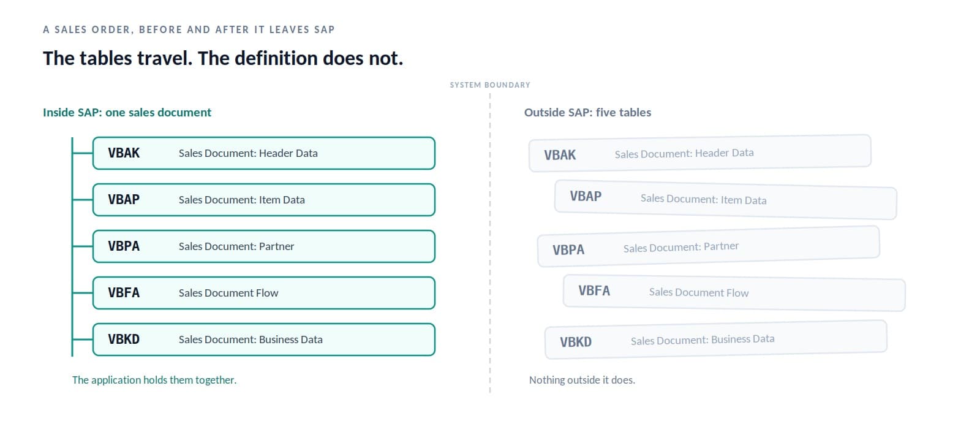The image size is (980, 429).
Task: Select the faded VBAK card outside SAP
Action: click(700, 153)
